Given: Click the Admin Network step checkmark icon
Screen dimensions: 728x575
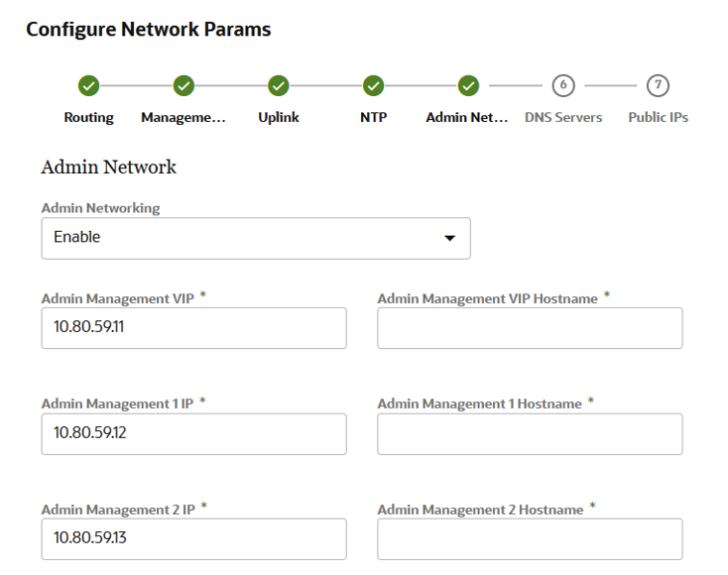Looking at the screenshot, I should (x=468, y=86).
